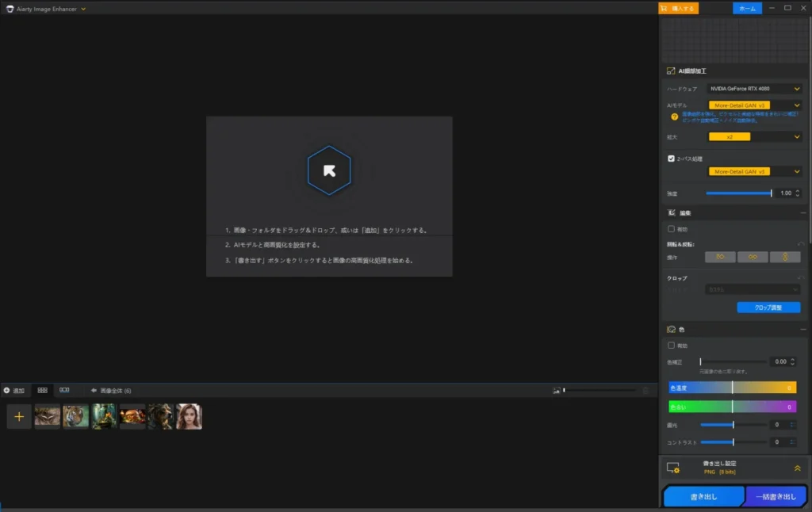
Task: Click the 強度 strength slider track
Action: tap(739, 193)
